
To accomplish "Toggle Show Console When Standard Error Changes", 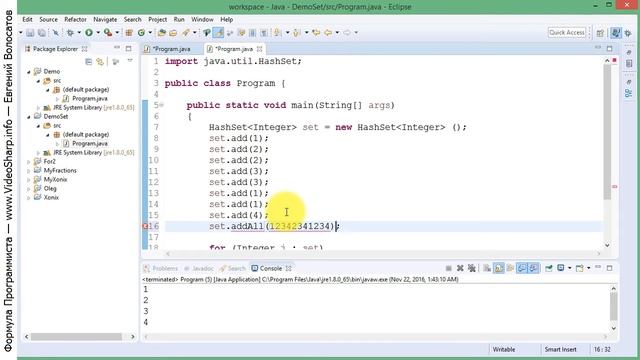I will (533, 268).
